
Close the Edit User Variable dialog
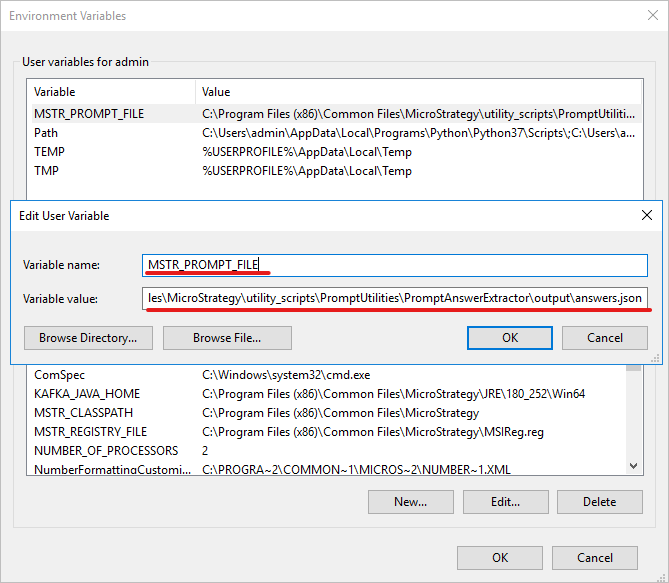[647, 215]
